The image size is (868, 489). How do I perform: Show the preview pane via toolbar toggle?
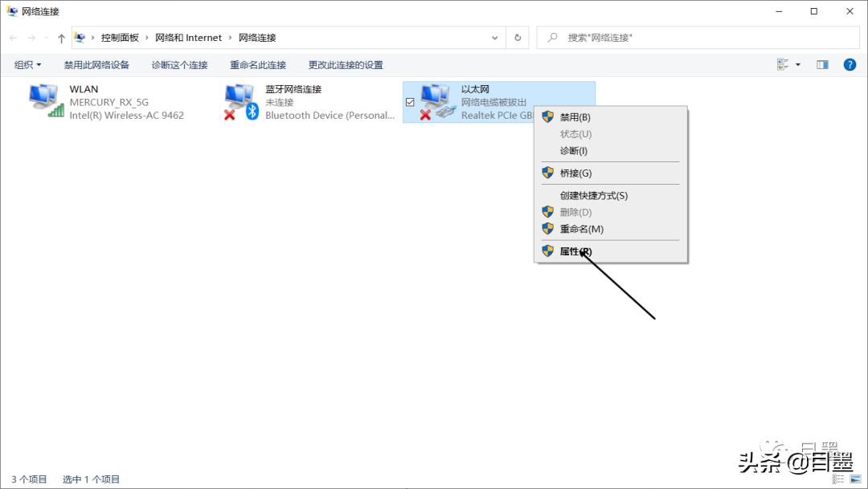tap(822, 64)
